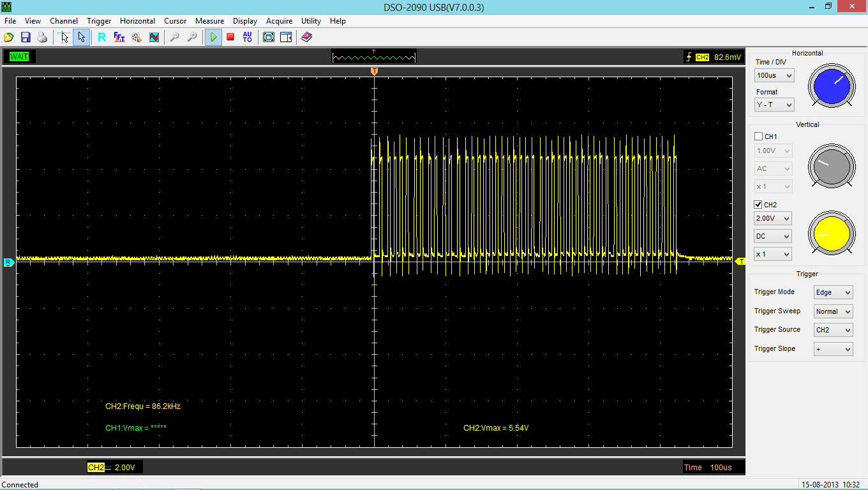
Task: Open the FFT analysis tool
Action: click(x=119, y=38)
